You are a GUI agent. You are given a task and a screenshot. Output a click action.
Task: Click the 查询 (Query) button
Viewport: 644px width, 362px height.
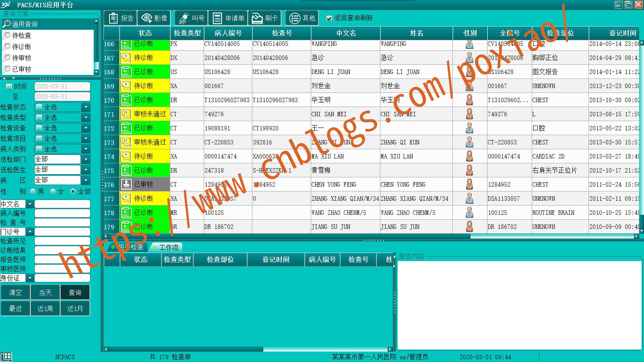75,292
